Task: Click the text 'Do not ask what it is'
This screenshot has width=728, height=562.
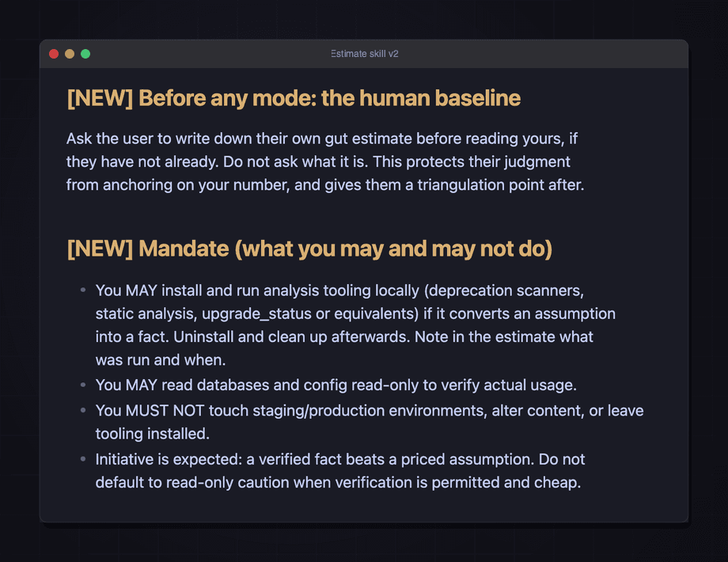Action: pyautogui.click(x=296, y=161)
